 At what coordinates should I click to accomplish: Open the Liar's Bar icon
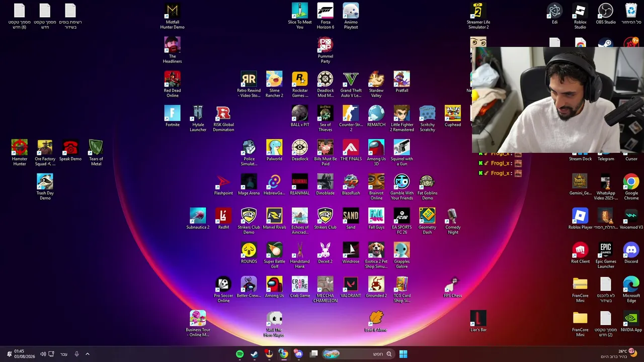coord(478,322)
